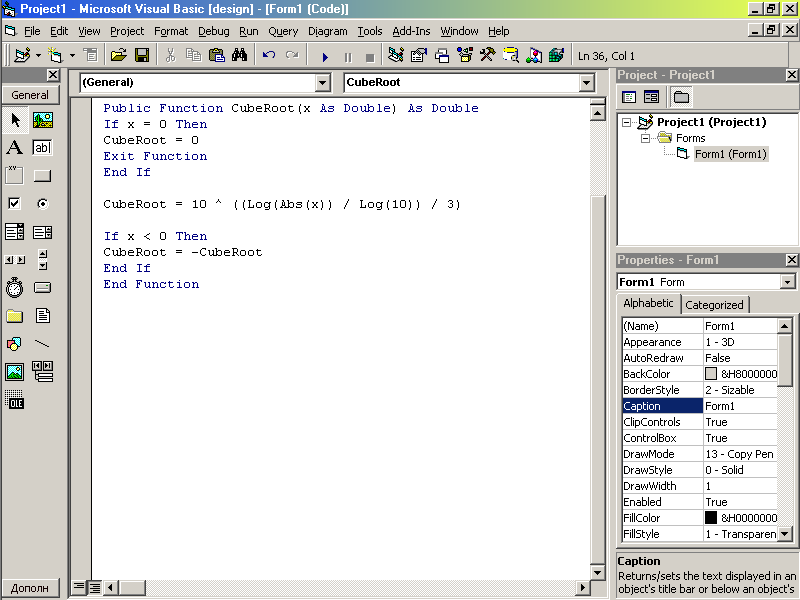Select the TextBox control tool
This screenshot has height=600, width=800.
42,148
